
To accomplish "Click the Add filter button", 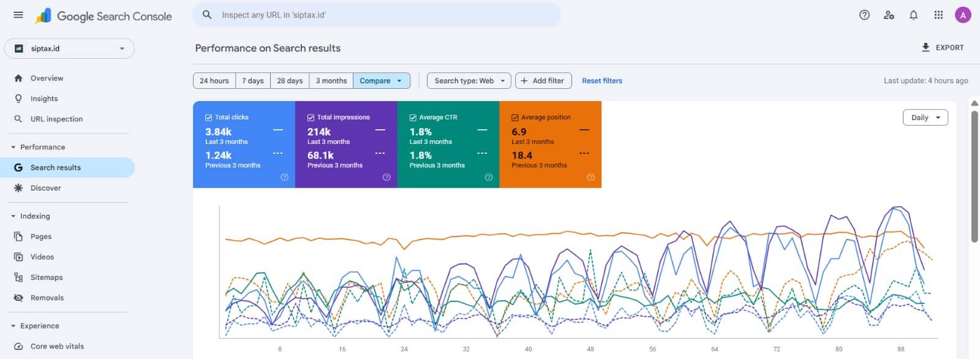I will [x=543, y=81].
